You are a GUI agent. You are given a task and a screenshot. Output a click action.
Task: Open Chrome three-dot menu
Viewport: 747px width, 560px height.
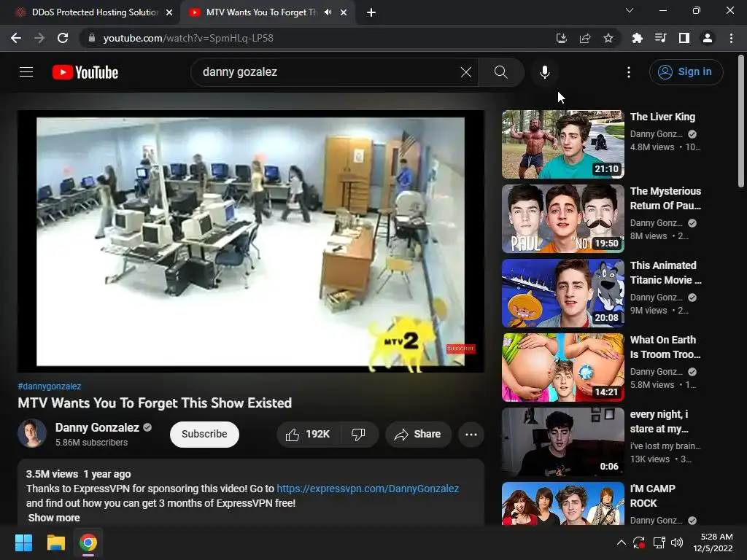click(731, 38)
